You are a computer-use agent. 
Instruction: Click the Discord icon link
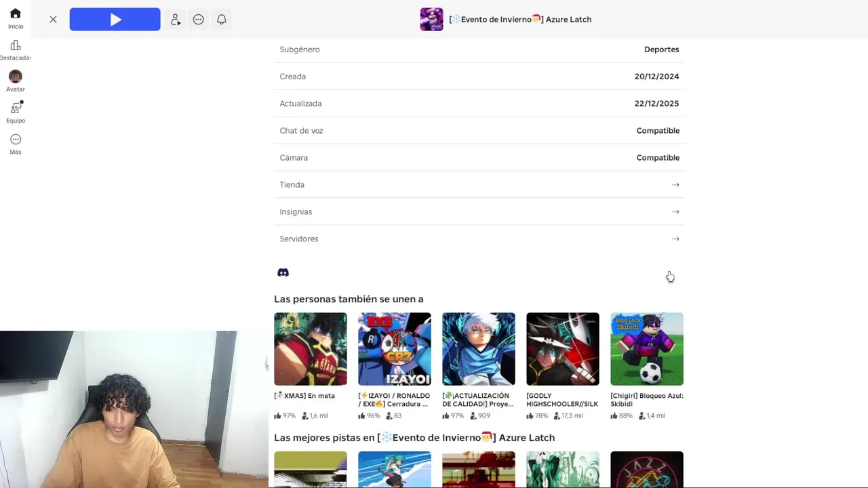(x=283, y=272)
